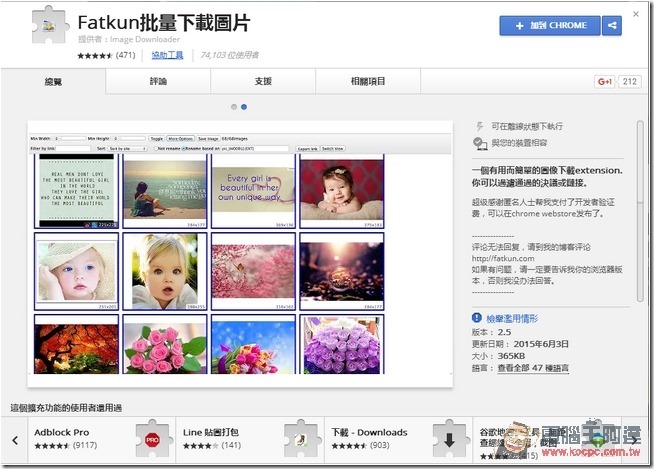
Task: Click the Google +1 button
Action: (604, 81)
